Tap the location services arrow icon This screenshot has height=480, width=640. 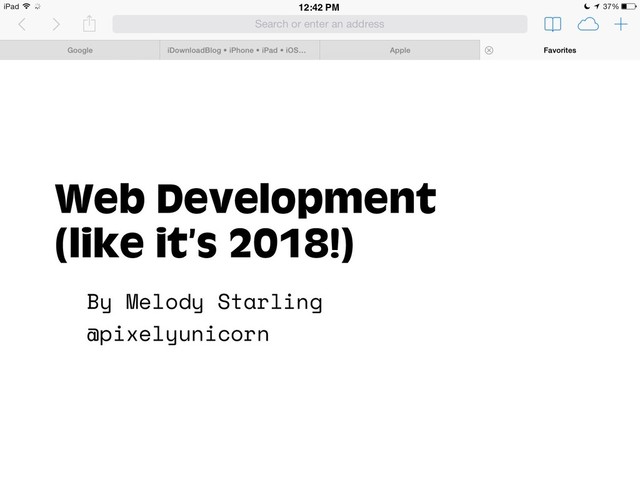597,6
